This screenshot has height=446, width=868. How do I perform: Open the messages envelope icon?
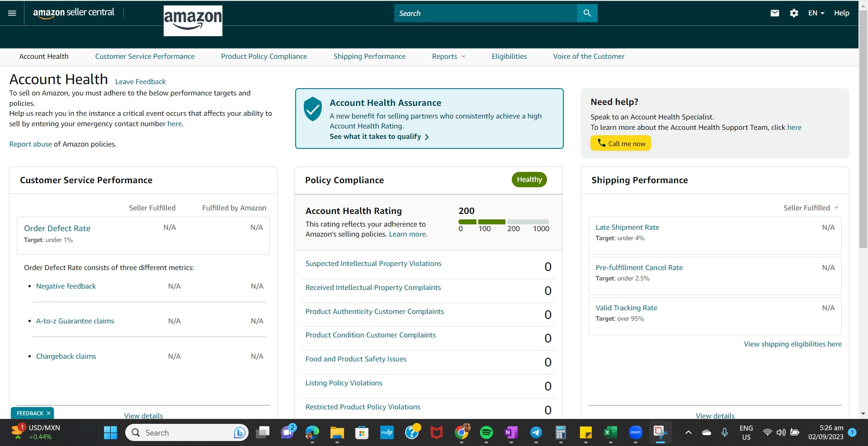[x=775, y=13]
